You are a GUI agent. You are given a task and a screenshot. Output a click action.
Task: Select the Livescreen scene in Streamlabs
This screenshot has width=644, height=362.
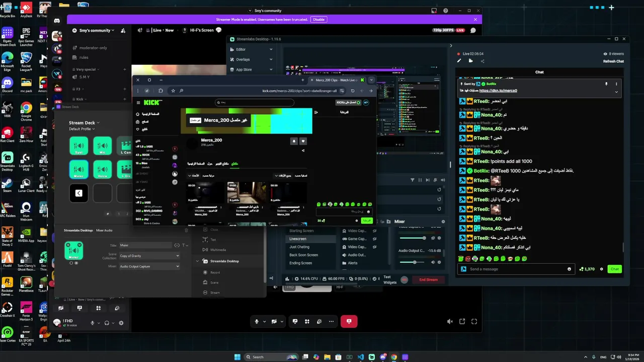tap(310, 239)
